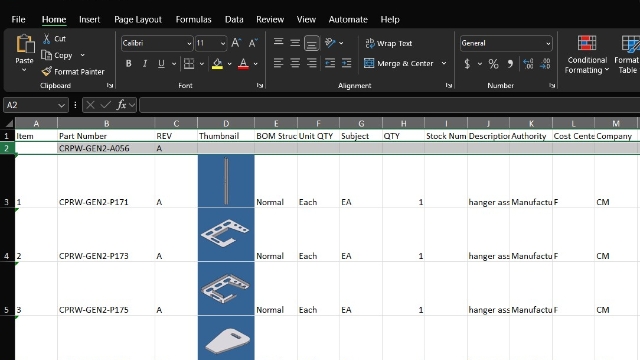Increase indent
Screen dimensions: 640x360
(347, 63)
